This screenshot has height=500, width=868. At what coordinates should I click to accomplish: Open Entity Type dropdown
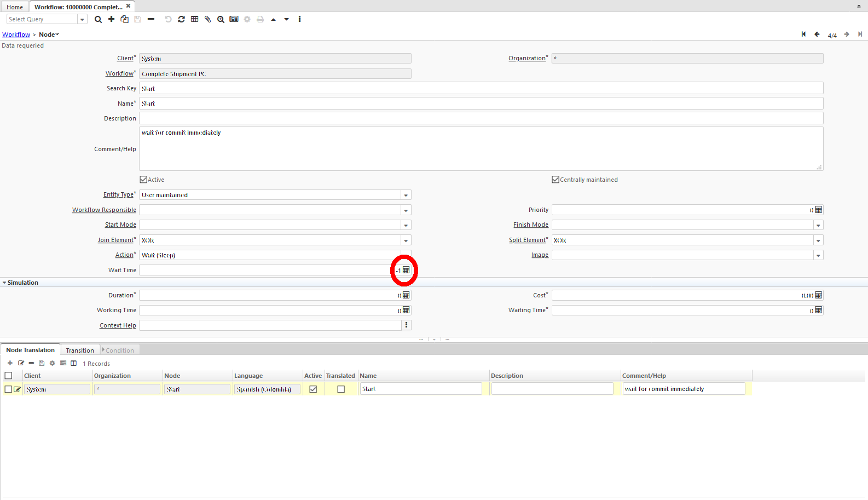point(406,195)
